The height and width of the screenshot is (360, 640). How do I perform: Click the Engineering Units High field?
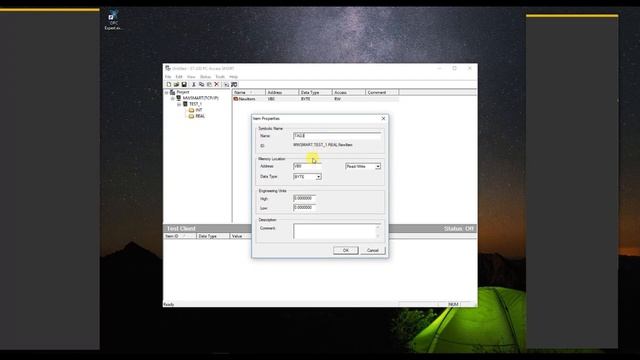point(304,198)
